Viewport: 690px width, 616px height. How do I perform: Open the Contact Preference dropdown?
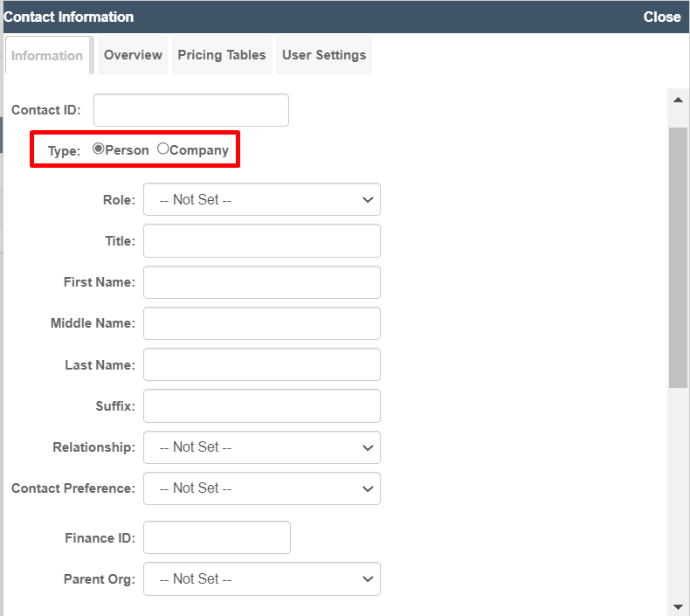pos(262,488)
